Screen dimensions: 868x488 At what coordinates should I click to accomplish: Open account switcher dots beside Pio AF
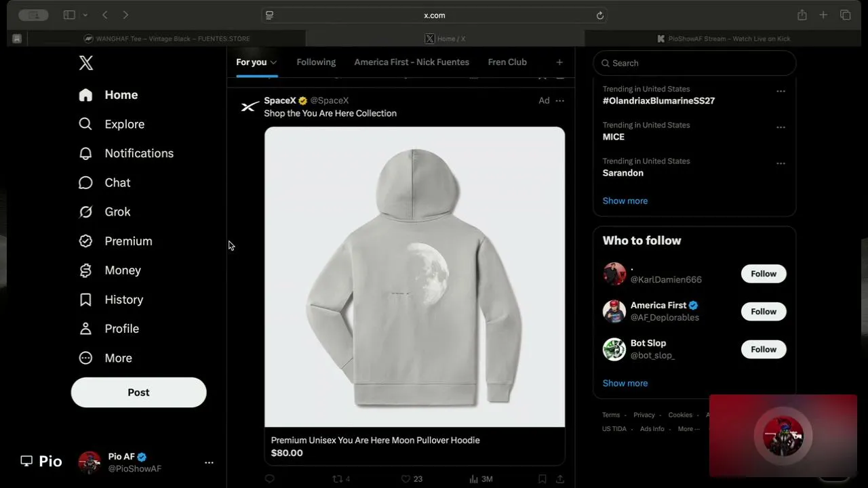point(209,463)
